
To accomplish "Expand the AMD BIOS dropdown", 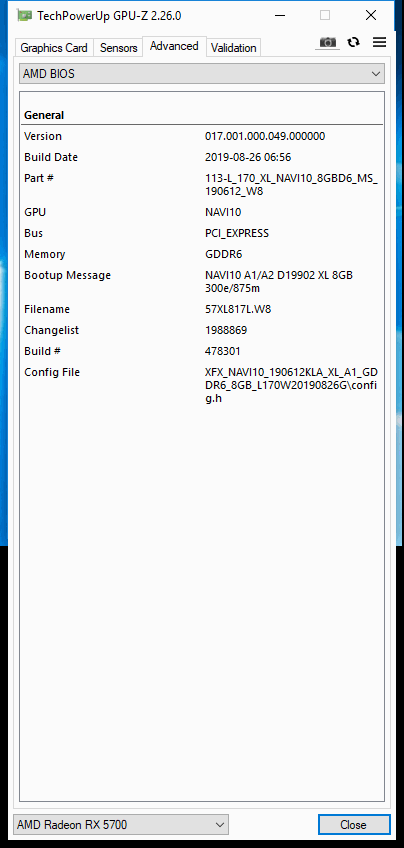I will tap(202, 74).
